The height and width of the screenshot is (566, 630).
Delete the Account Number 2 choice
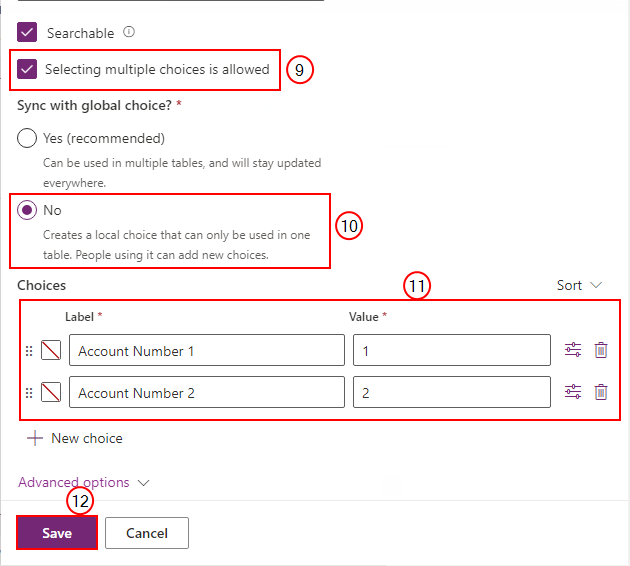[x=601, y=392]
